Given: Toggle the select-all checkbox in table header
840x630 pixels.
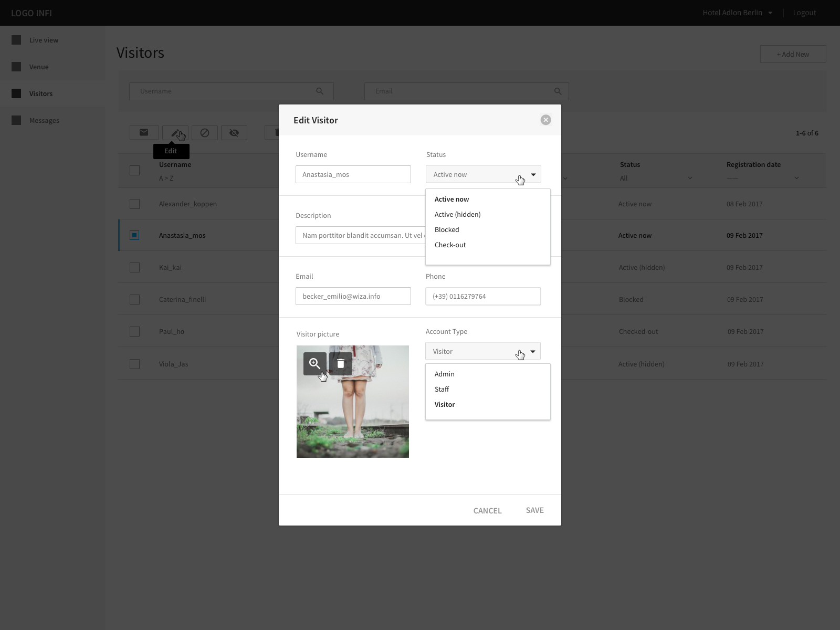Looking at the screenshot, I should pyautogui.click(x=134, y=170).
